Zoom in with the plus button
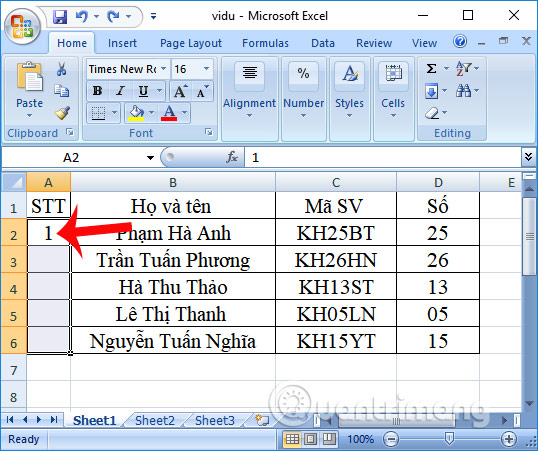This screenshot has width=538, height=451. (508, 439)
